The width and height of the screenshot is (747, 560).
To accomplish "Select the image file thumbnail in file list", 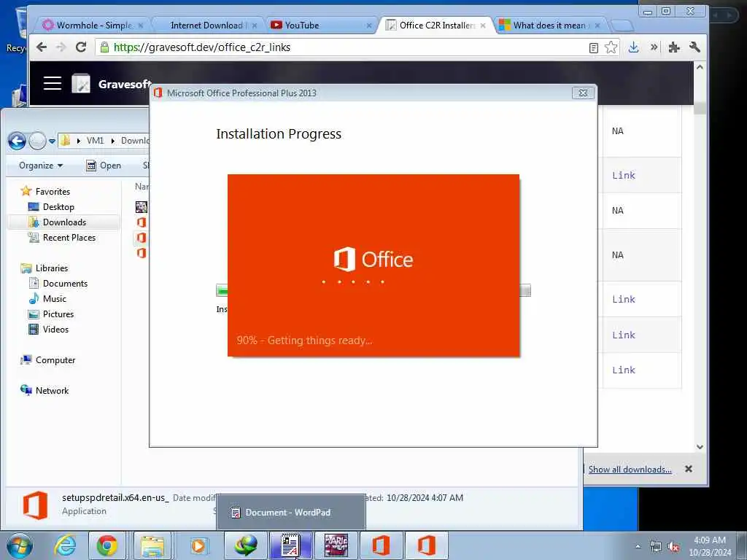I will (x=142, y=206).
